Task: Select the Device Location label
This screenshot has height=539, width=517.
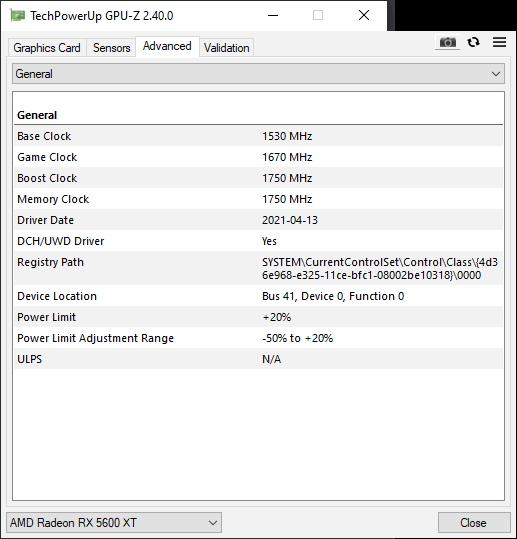Action: click(x=57, y=296)
